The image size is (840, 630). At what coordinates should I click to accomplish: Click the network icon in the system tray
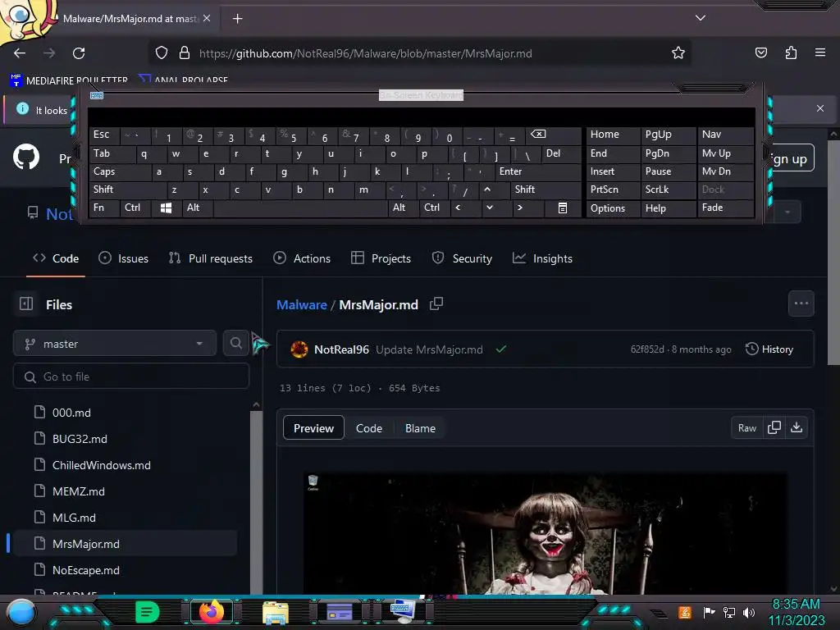coord(729,612)
